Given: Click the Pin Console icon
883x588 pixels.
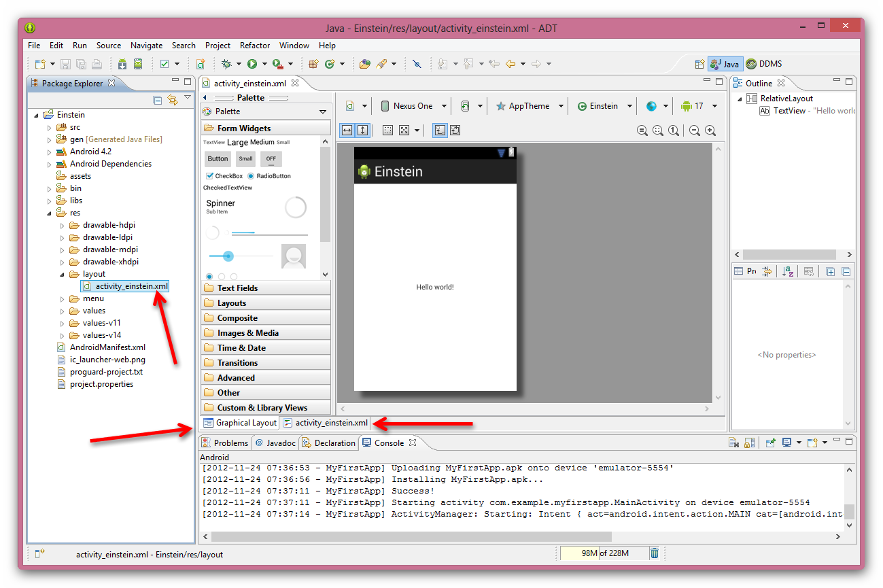Looking at the screenshot, I should [x=770, y=443].
